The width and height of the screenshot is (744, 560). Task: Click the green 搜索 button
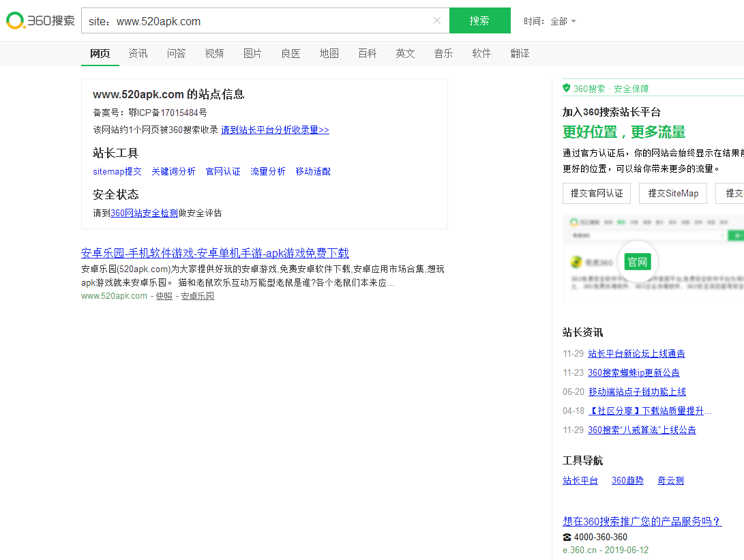pos(479,20)
